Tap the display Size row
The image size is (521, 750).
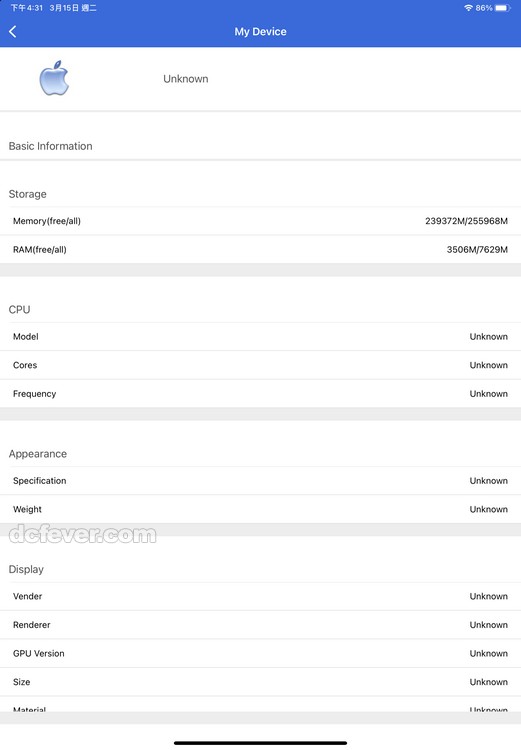point(260,682)
